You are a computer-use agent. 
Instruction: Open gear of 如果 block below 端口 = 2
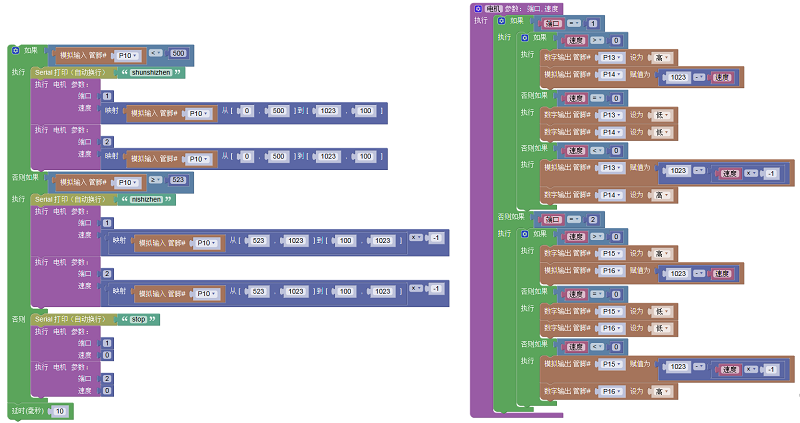tap(525, 234)
